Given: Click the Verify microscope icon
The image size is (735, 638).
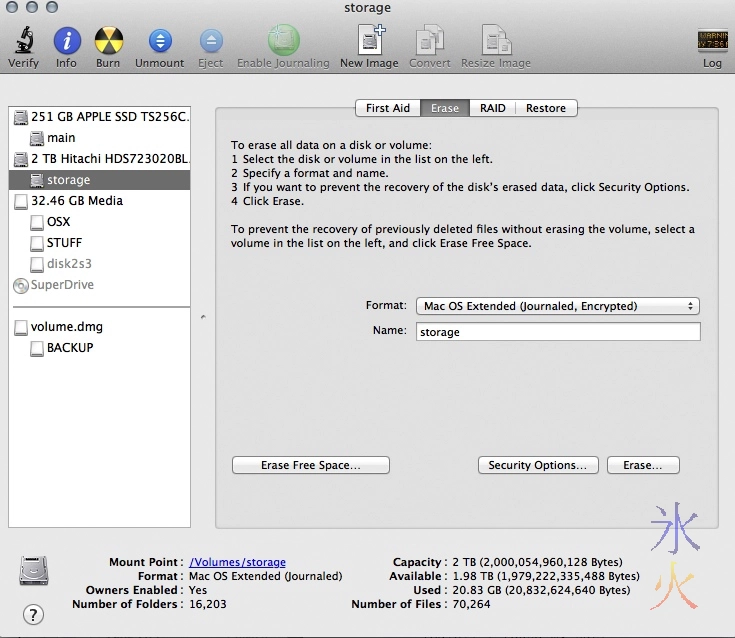Looking at the screenshot, I should 23,41.
